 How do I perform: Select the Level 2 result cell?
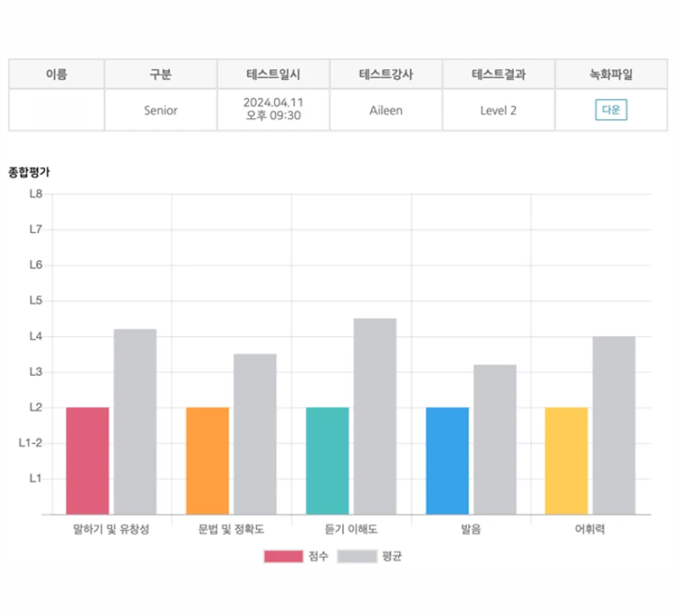coord(499,110)
